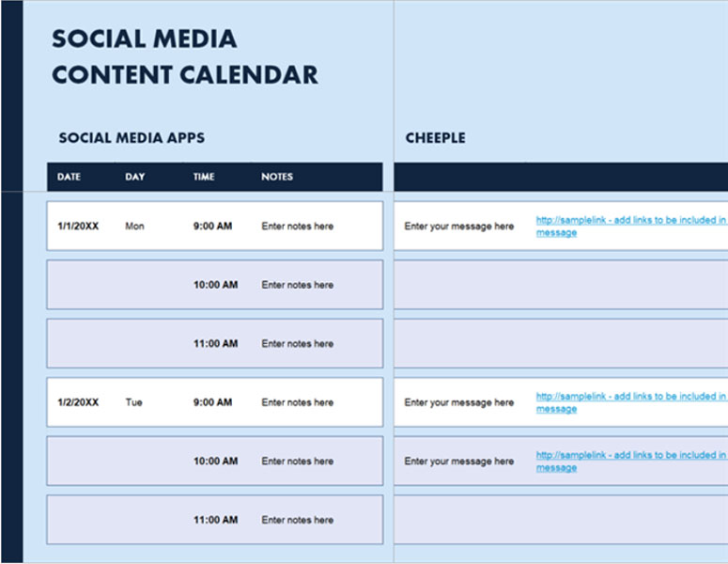This screenshot has width=728, height=564.
Task: Click the message cell in Monday's 9:00 AM row
Action: point(458,227)
